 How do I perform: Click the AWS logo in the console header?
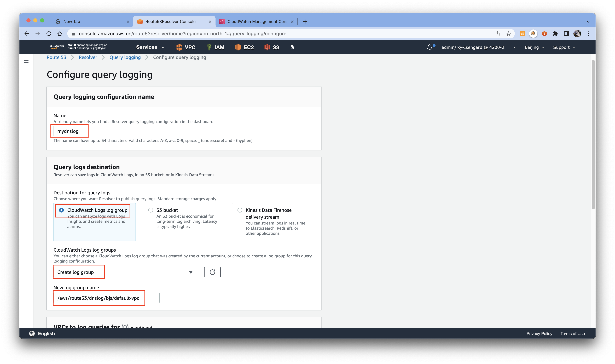coord(57,47)
